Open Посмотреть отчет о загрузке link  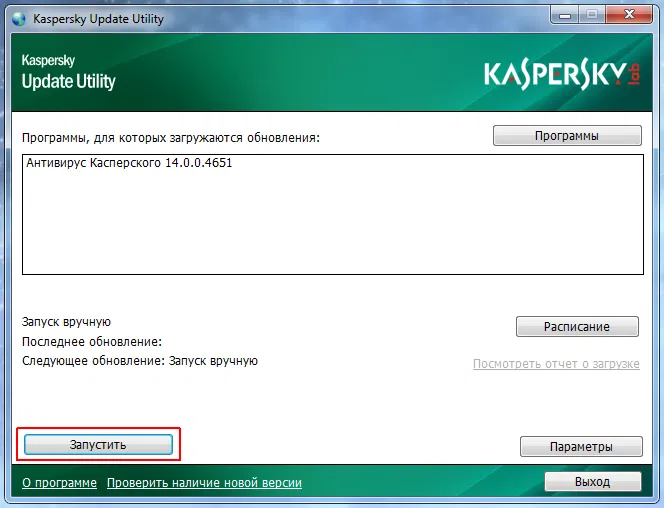pos(556,364)
